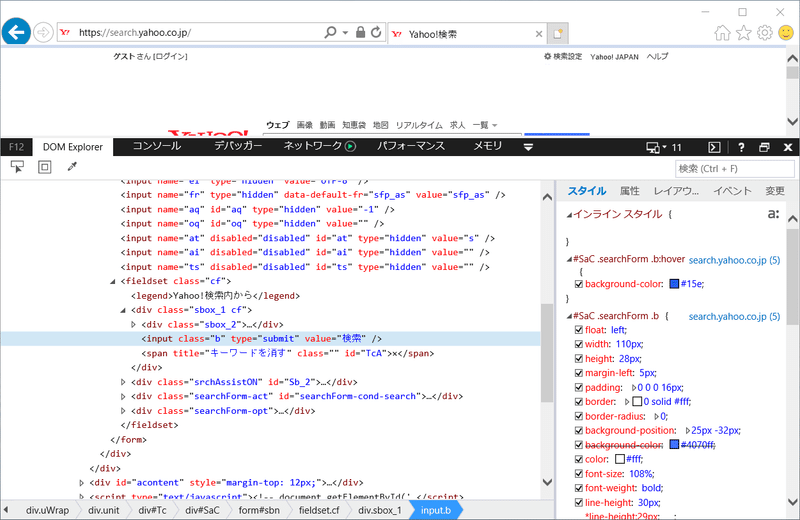This screenshot has width=800, height=520.
Task: Click the #15e background-color swatch
Action: [x=674, y=284]
